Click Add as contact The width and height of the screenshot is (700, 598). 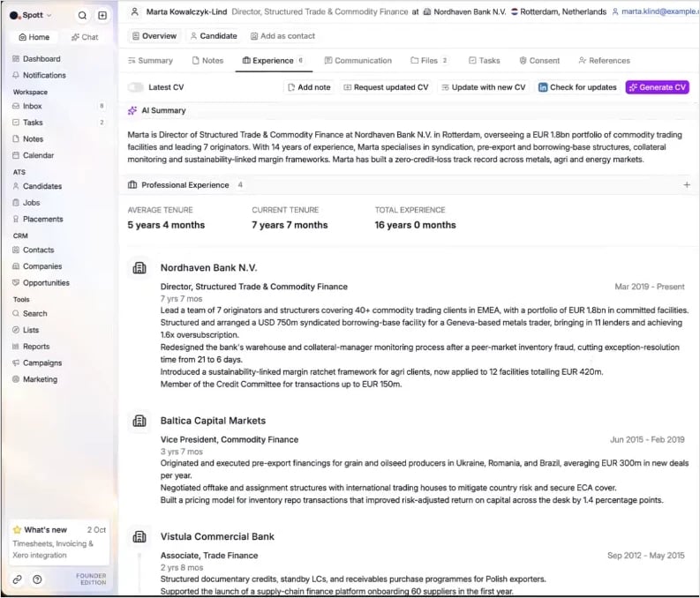tap(282, 36)
